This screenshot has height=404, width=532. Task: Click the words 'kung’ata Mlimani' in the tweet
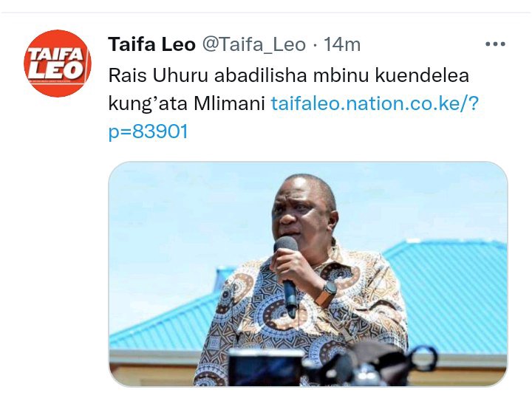tap(186, 103)
